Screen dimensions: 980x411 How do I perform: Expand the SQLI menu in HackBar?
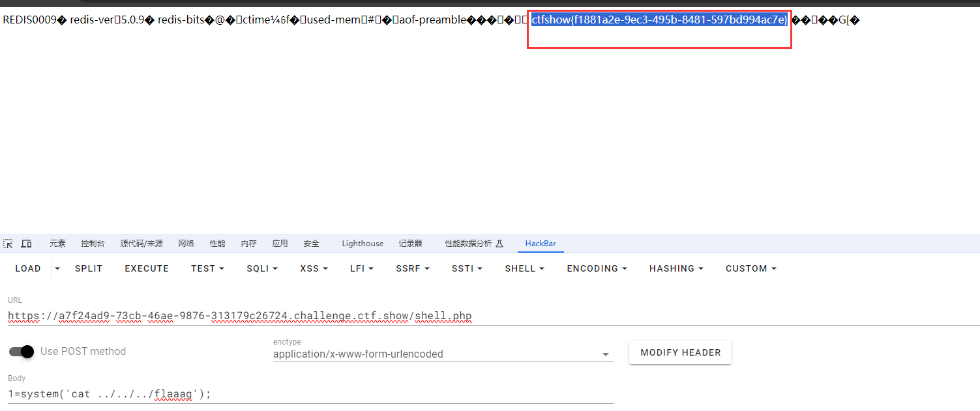pos(262,268)
